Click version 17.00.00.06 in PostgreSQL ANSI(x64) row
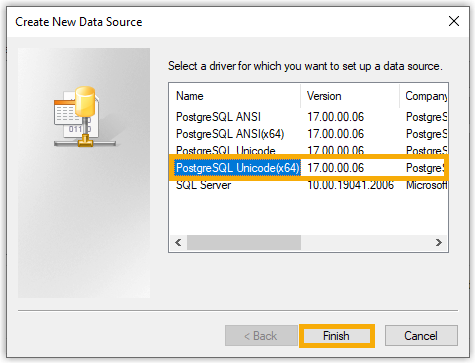The width and height of the screenshot is (476, 364). pyautogui.click(x=335, y=134)
